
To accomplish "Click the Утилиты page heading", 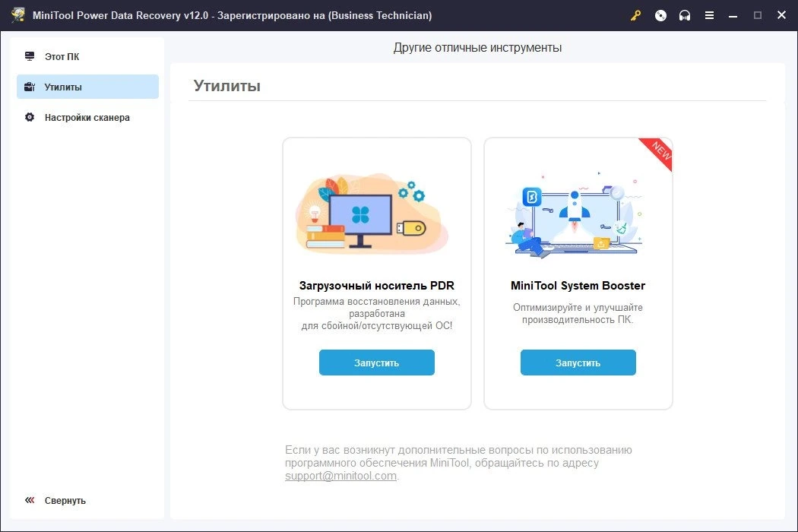I will [x=227, y=86].
